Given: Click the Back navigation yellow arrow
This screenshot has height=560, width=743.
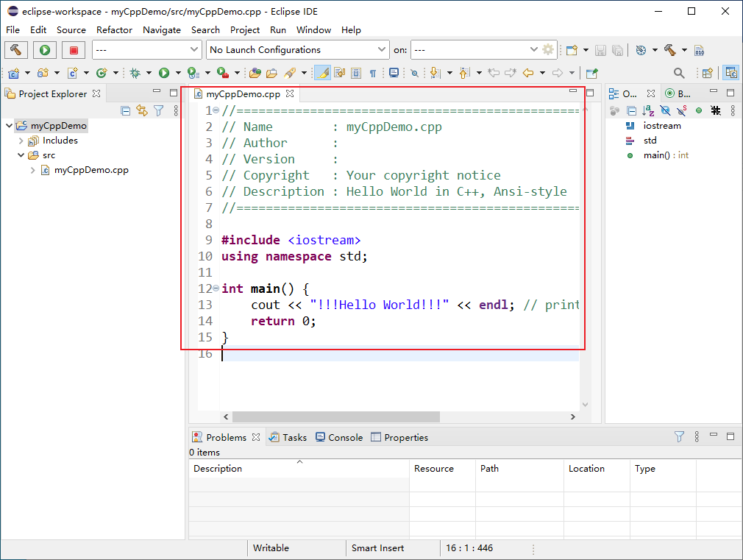Looking at the screenshot, I should coord(528,73).
